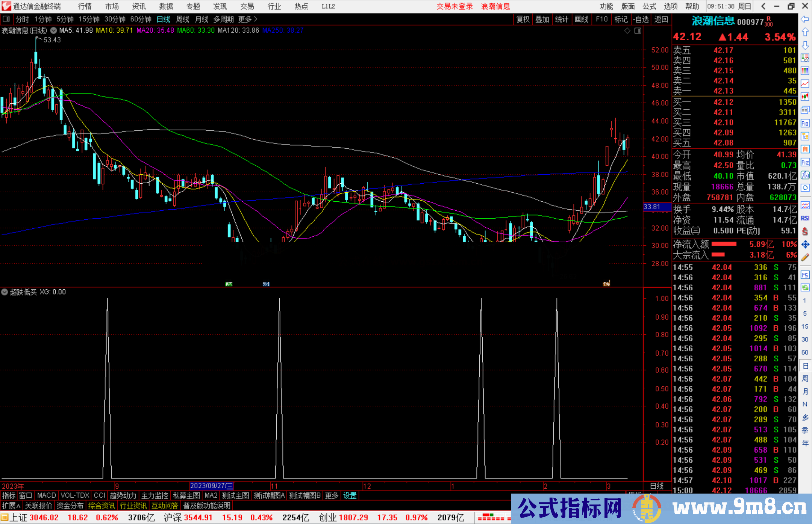Click the green refresh sidebar icon

[x=805, y=288]
